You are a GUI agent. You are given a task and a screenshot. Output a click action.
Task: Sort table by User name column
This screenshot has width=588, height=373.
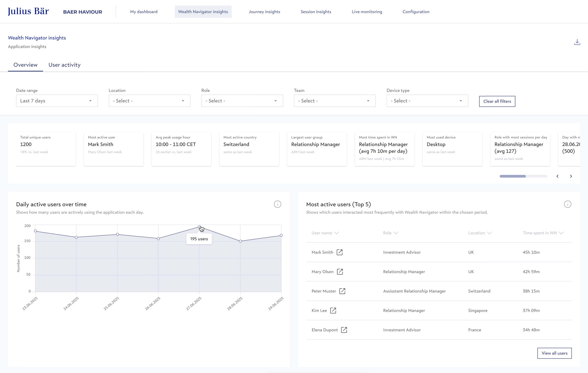point(325,233)
